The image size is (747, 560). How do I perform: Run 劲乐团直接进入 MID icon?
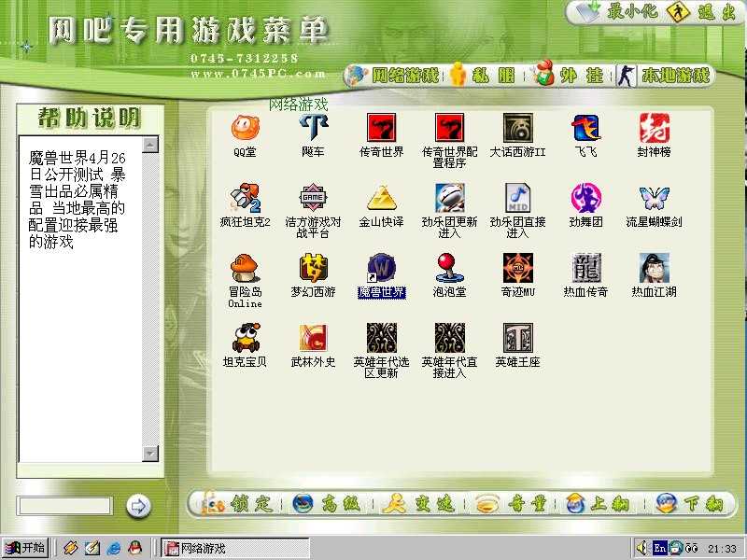[x=518, y=198]
